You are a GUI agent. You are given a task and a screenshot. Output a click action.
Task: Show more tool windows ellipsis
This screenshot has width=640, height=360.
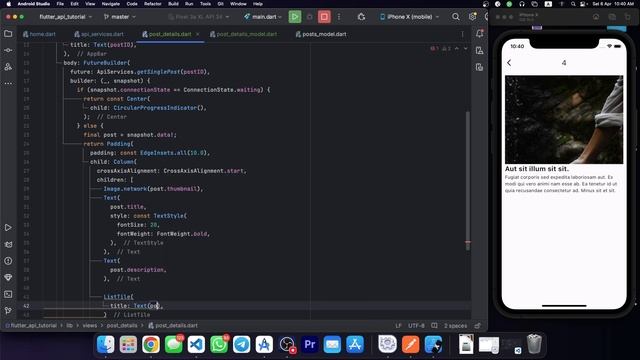[8, 83]
